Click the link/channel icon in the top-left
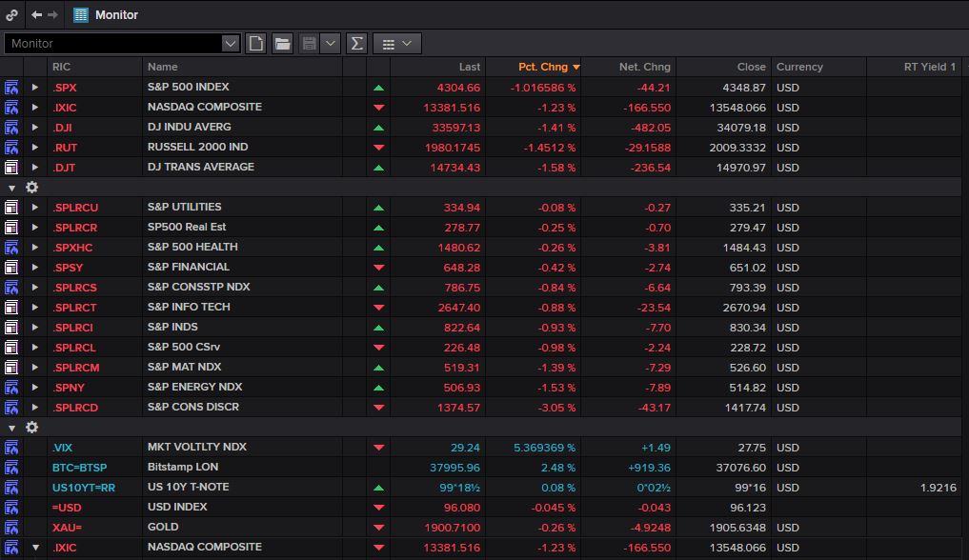 pyautogui.click(x=10, y=14)
